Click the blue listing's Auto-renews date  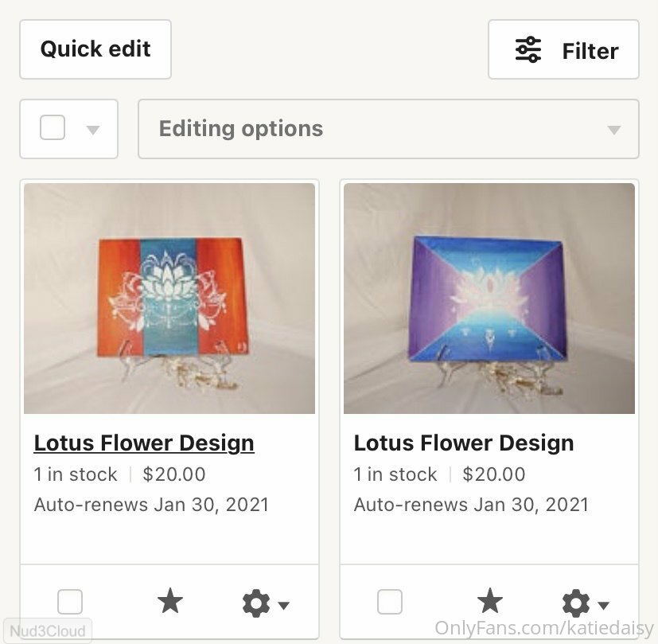(x=471, y=505)
